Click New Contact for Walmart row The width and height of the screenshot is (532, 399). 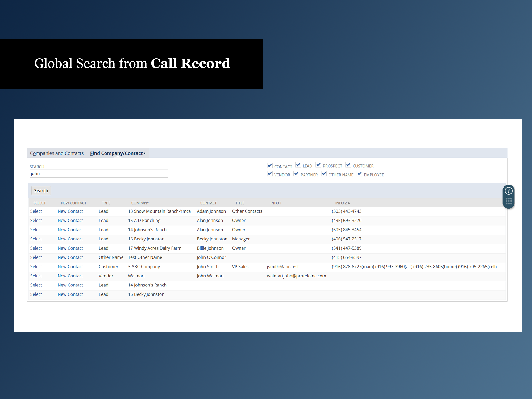[x=70, y=276]
